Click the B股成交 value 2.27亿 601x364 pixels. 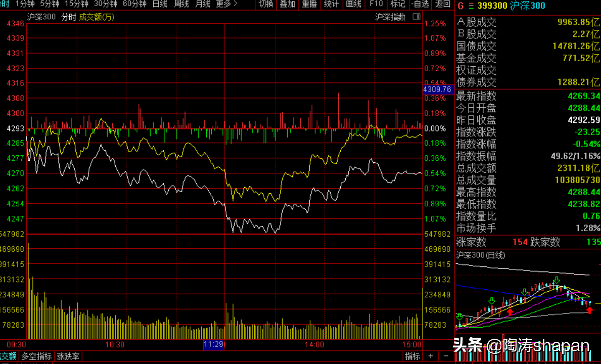click(x=586, y=34)
